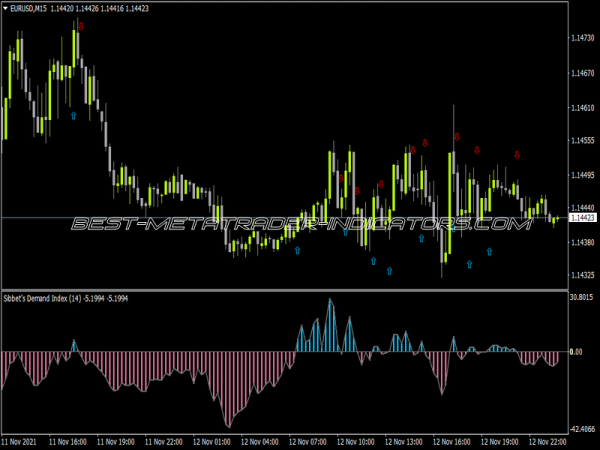Click price scale label 1.14495
The image size is (600, 450).
583,175
